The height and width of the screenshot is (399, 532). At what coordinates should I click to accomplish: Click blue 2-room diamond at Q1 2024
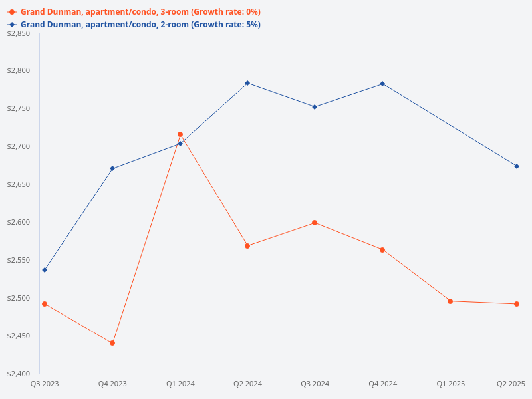pos(180,144)
